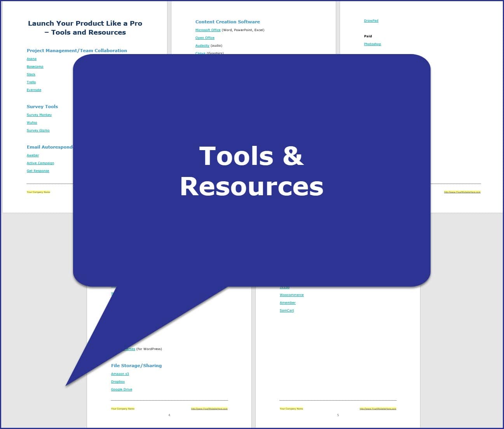The width and height of the screenshot is (504, 429).
Task: Open the Amember link
Action: [x=288, y=303]
